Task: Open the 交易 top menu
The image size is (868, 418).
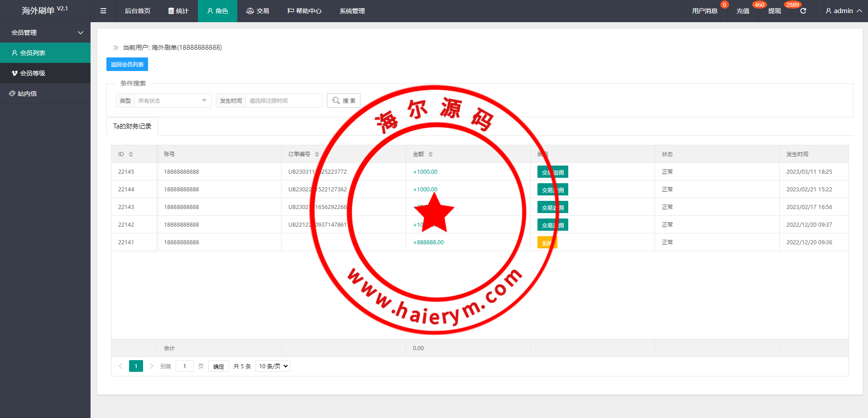Action: tap(258, 11)
